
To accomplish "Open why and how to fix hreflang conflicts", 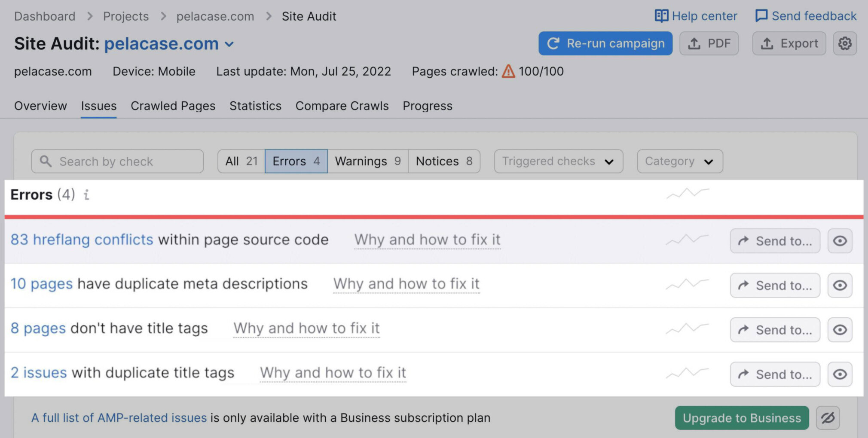I will pos(427,240).
